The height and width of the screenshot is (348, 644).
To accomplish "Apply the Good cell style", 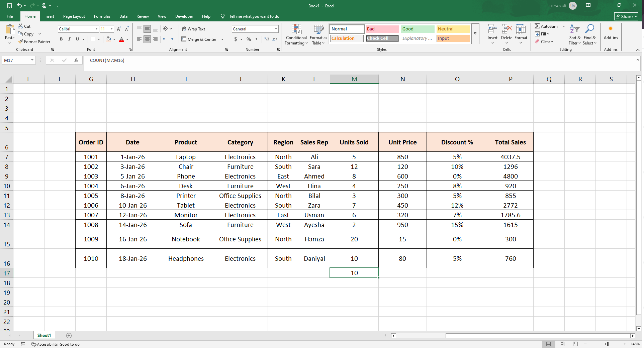I will point(418,29).
